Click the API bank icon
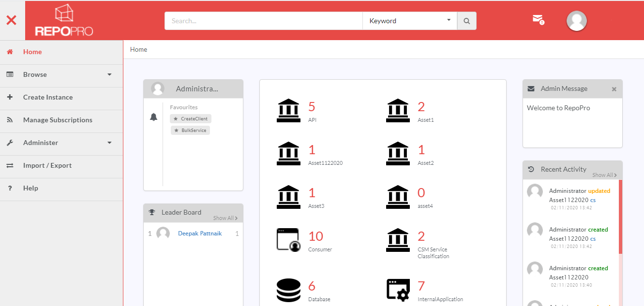 pyautogui.click(x=288, y=111)
